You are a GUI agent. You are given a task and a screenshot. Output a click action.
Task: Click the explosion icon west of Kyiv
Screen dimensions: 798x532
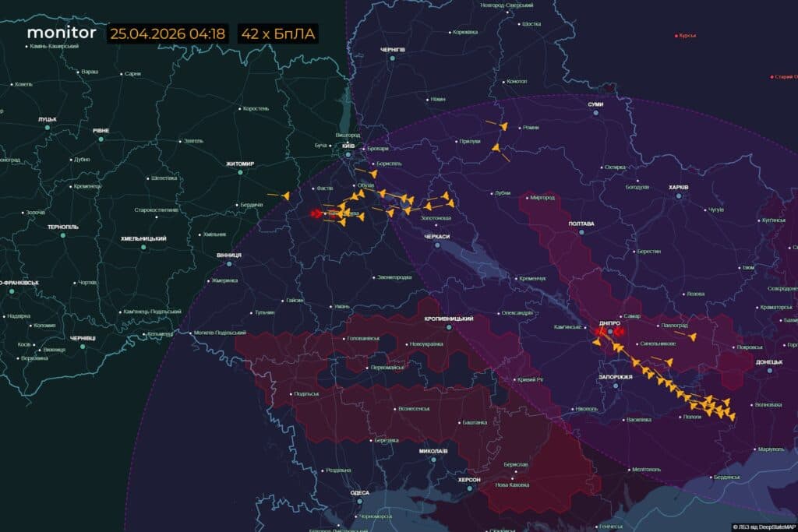316,213
